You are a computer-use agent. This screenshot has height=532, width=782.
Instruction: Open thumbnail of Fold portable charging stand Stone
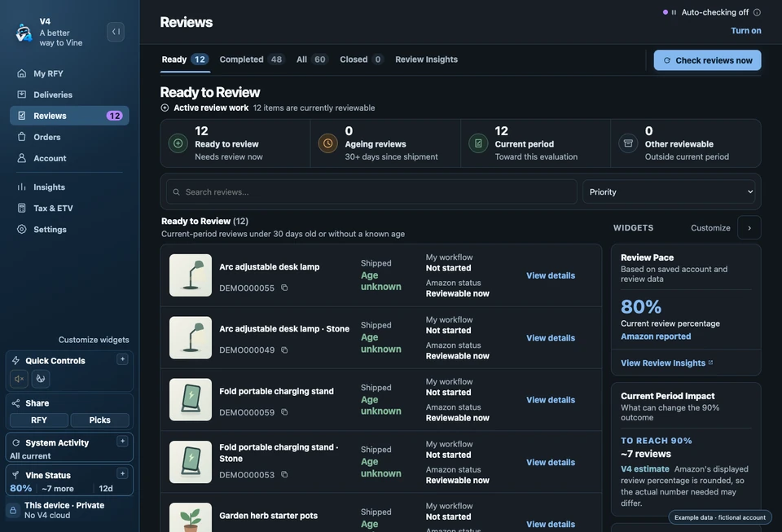191,462
